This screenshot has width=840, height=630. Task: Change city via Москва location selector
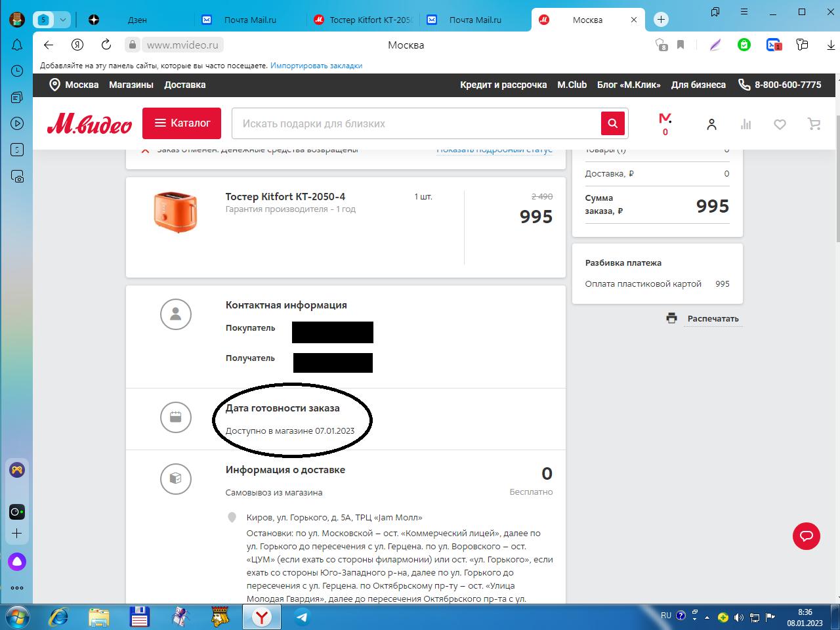74,85
